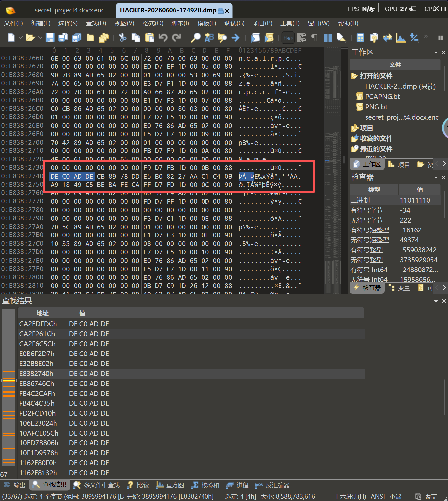Save the file with the floppy disk icon
The width and height of the screenshot is (448, 501).
[x=50, y=38]
